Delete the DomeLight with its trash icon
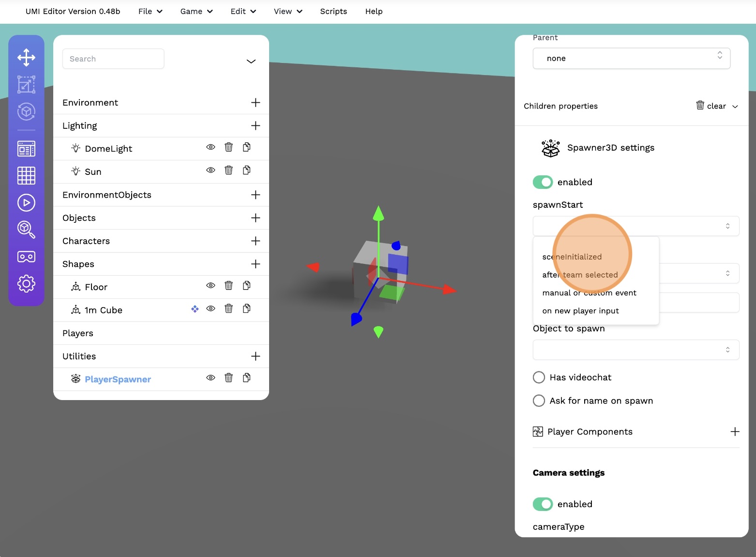756x557 pixels. [x=228, y=147]
